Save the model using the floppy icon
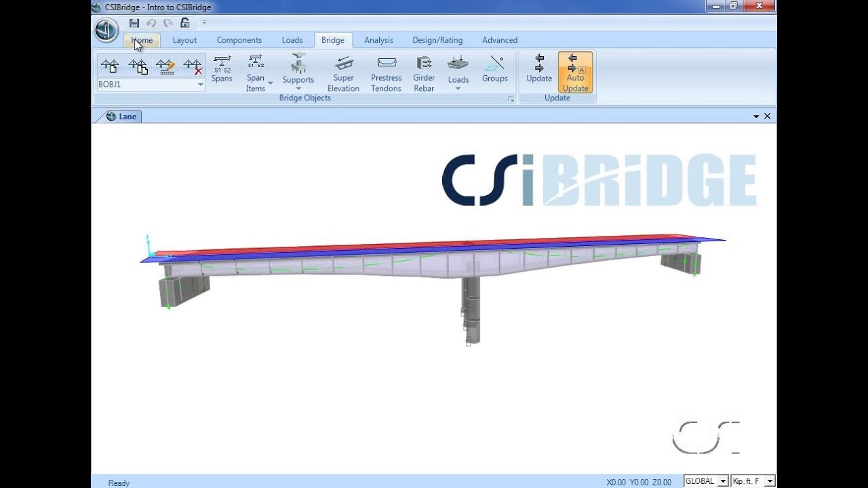The height and width of the screenshot is (488, 868). pos(134,23)
